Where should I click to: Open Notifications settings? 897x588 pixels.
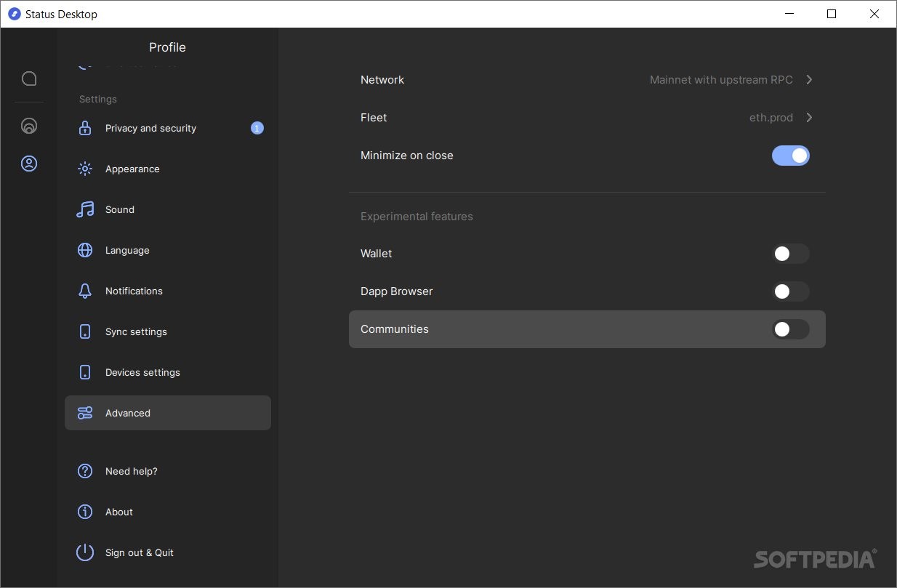(x=168, y=291)
